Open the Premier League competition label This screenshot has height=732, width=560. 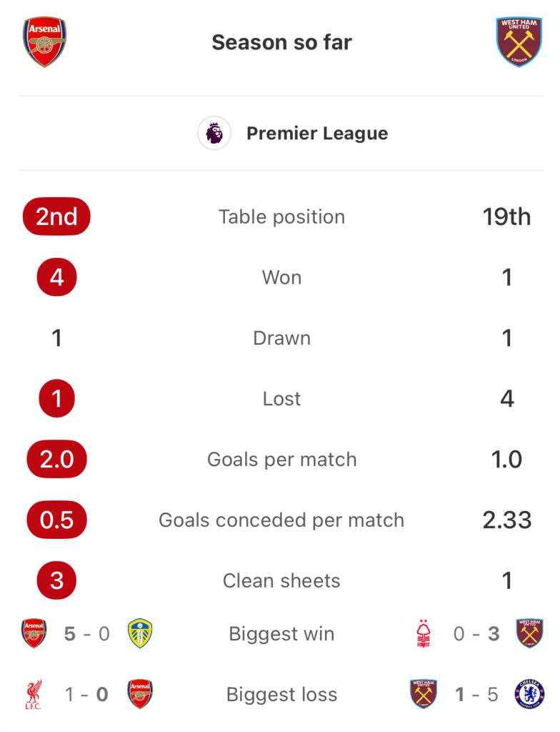tap(317, 134)
